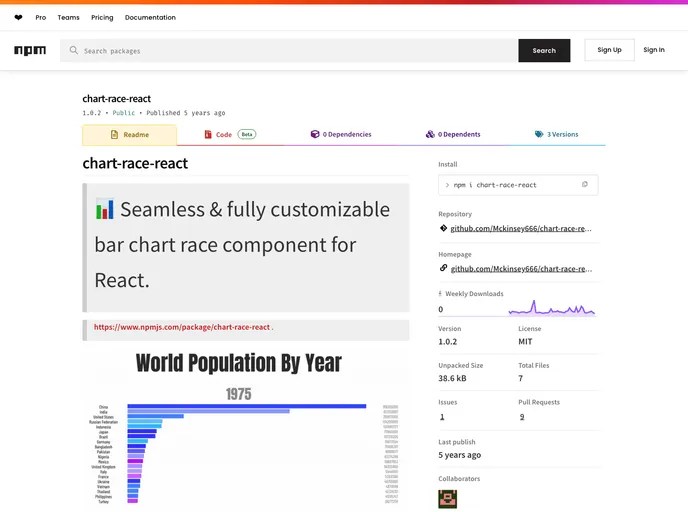Click the Published 5 years ago text
The image size is (688, 512).
(186, 113)
